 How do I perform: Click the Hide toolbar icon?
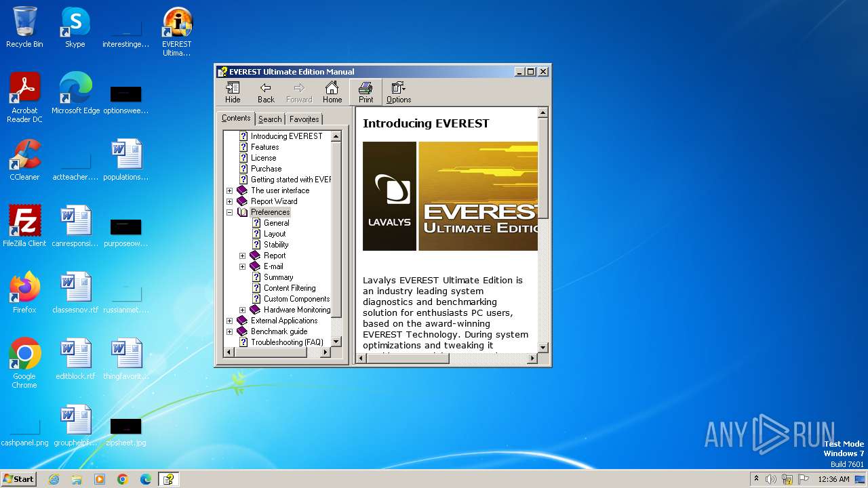233,92
